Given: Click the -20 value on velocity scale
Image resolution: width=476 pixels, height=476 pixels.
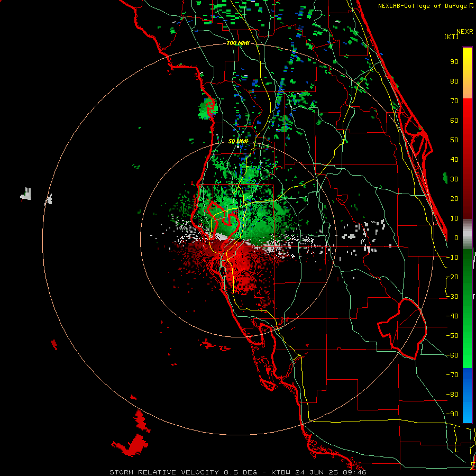Looking at the screenshot, I should click(x=452, y=277).
